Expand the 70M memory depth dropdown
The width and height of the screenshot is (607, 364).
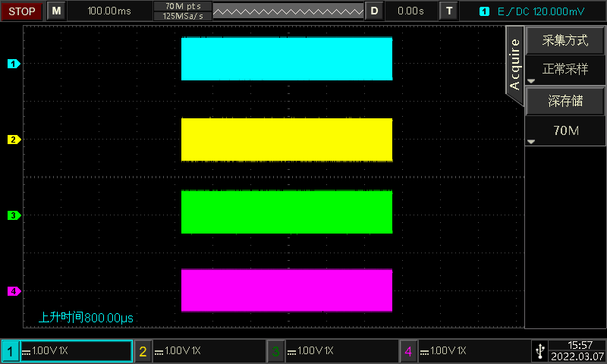pyautogui.click(x=565, y=130)
